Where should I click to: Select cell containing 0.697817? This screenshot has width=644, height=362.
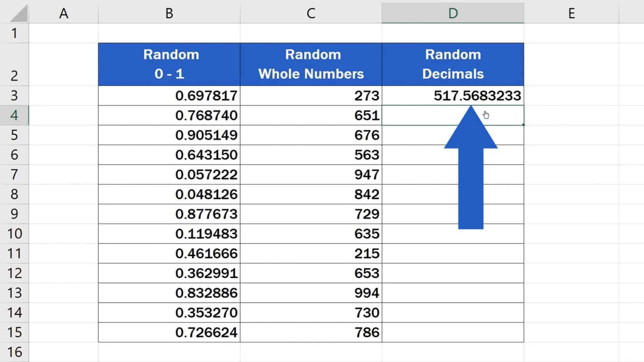169,96
